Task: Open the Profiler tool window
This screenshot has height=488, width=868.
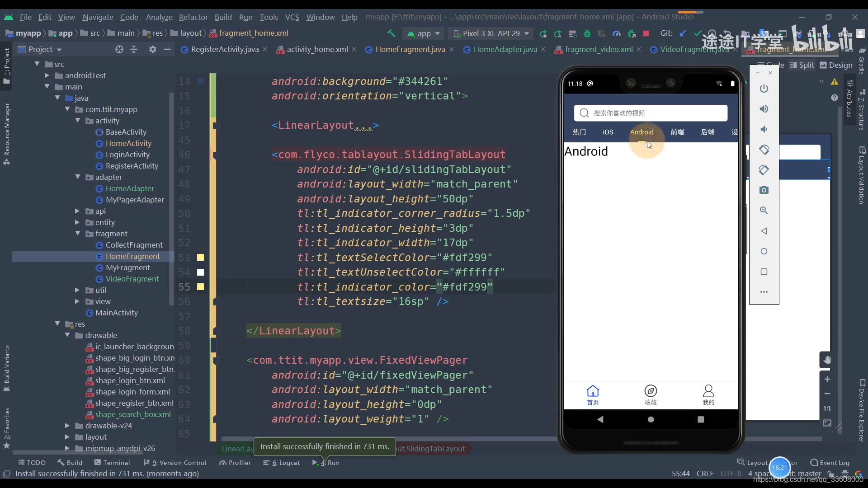Action: [235, 463]
